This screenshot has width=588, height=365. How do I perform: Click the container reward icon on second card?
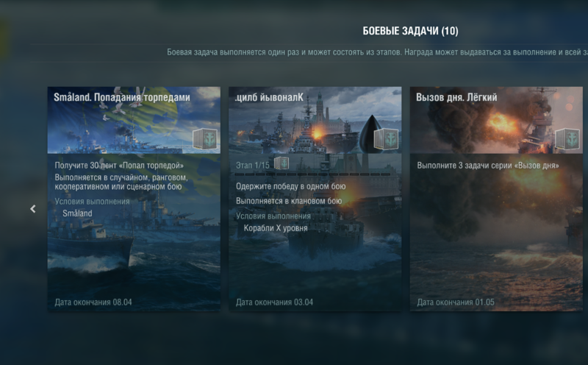tap(387, 139)
